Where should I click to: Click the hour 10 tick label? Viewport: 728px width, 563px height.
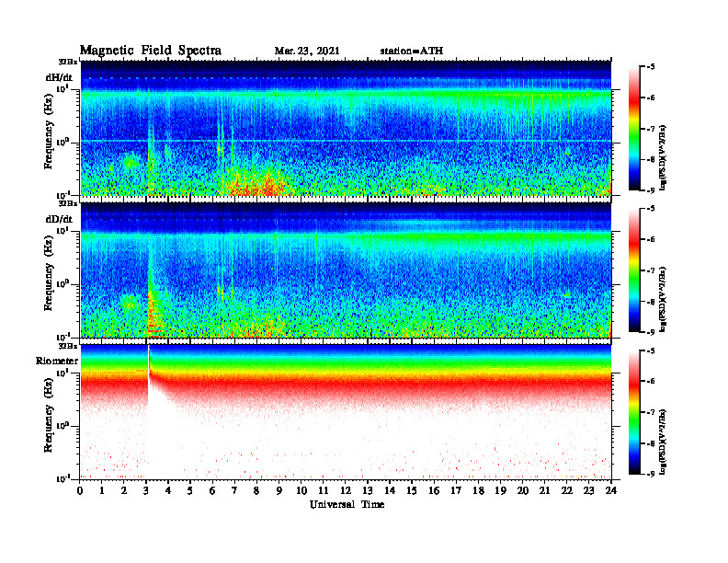point(301,490)
